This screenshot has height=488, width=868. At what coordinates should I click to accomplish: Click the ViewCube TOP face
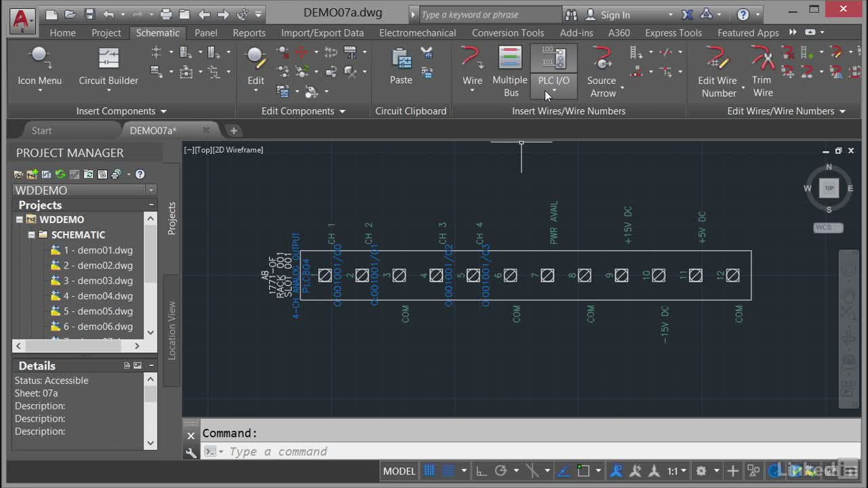tap(829, 188)
